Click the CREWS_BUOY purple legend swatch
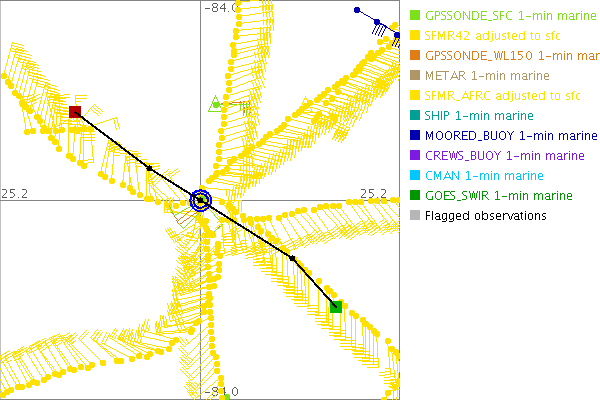 [x=415, y=156]
